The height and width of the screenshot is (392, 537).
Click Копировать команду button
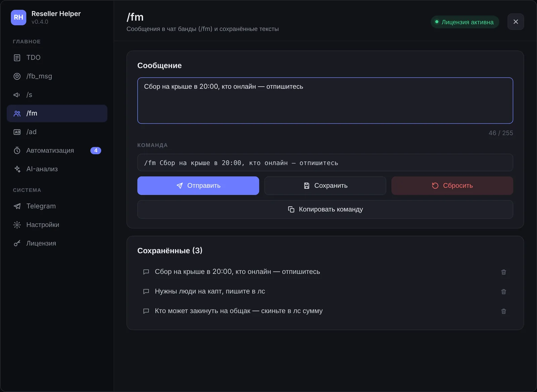[325, 209]
